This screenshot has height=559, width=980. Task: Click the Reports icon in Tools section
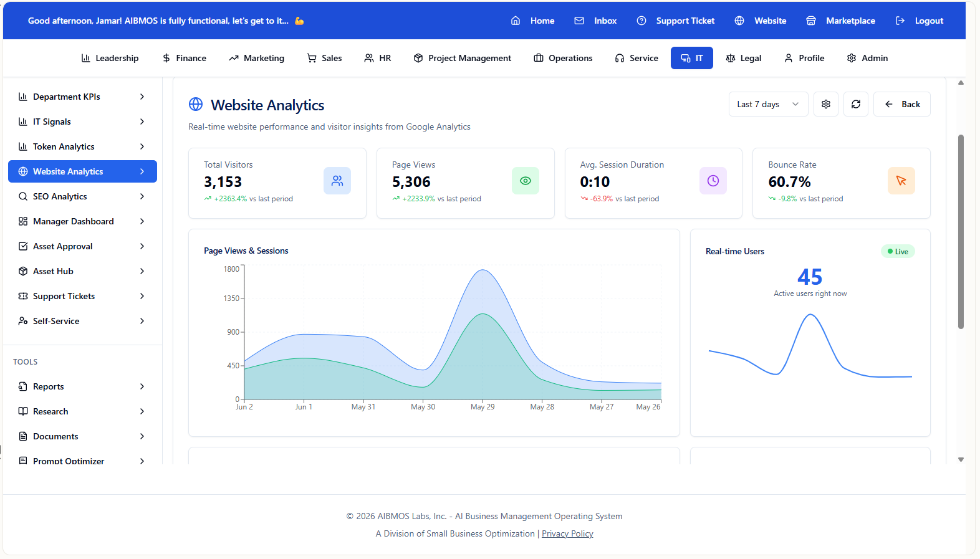tap(23, 386)
